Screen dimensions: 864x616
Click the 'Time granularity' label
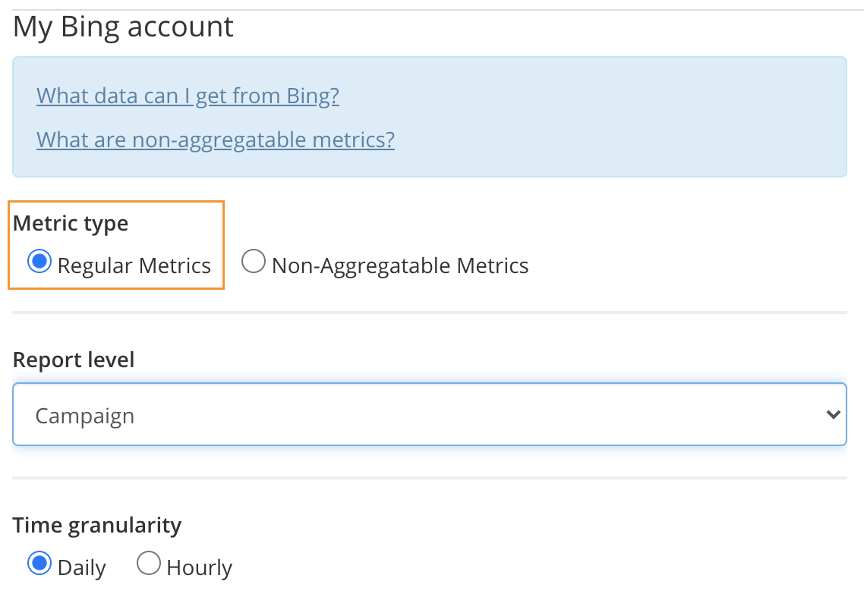coord(97,525)
